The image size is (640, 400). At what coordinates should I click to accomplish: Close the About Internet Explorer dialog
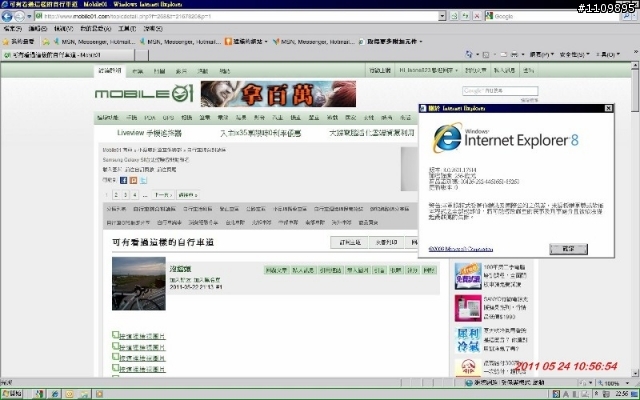point(608,108)
